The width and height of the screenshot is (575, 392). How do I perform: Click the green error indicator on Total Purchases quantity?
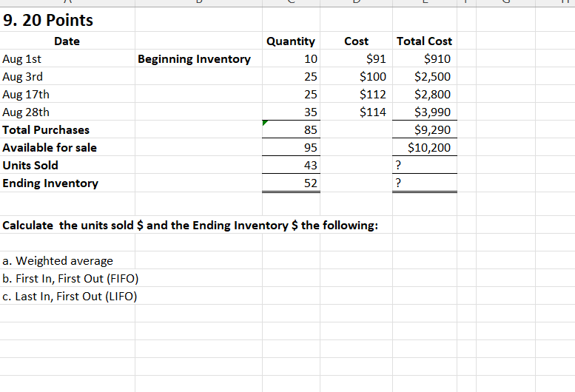pyautogui.click(x=265, y=122)
